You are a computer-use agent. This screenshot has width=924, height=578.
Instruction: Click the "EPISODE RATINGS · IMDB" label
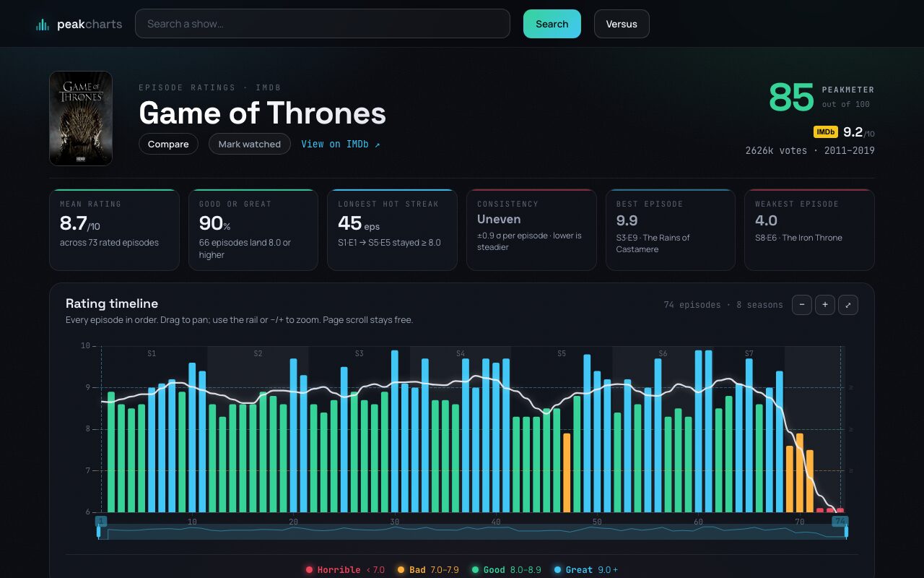pyautogui.click(x=209, y=87)
